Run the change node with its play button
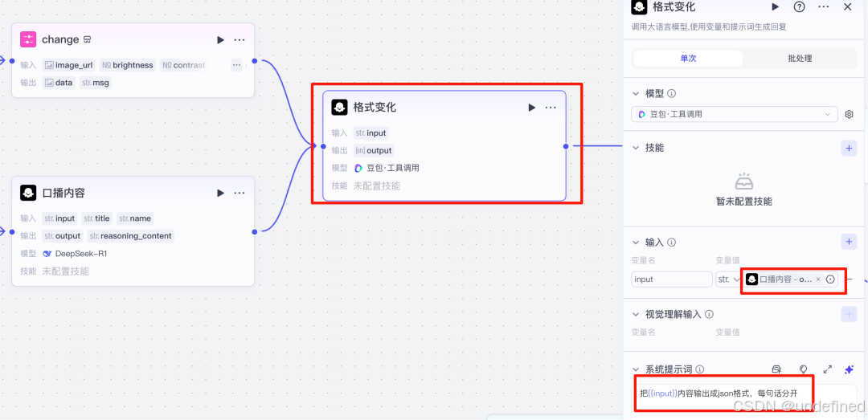Screen dimensions: 868x420 pyautogui.click(x=220, y=40)
